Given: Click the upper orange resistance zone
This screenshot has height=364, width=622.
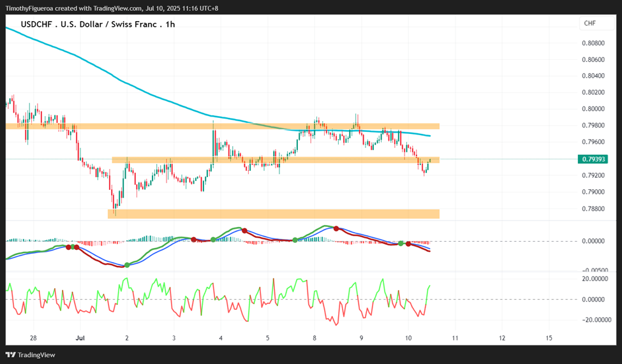Looking at the screenshot, I should point(223,126).
